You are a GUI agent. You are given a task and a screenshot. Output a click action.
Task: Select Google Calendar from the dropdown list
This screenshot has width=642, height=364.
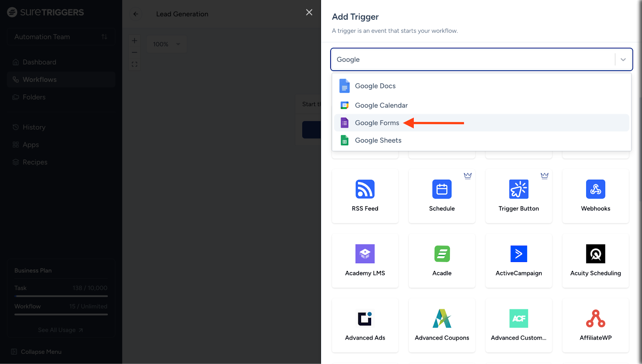tap(481, 105)
